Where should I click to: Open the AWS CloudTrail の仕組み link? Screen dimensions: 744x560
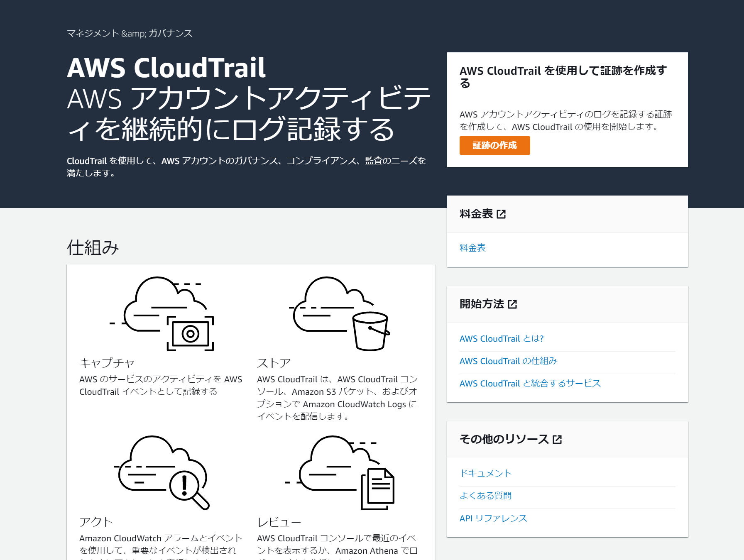tap(508, 361)
